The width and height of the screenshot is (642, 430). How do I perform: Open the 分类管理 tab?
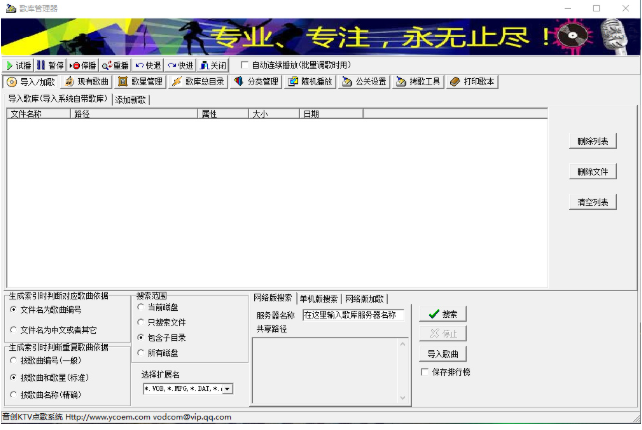pos(256,81)
